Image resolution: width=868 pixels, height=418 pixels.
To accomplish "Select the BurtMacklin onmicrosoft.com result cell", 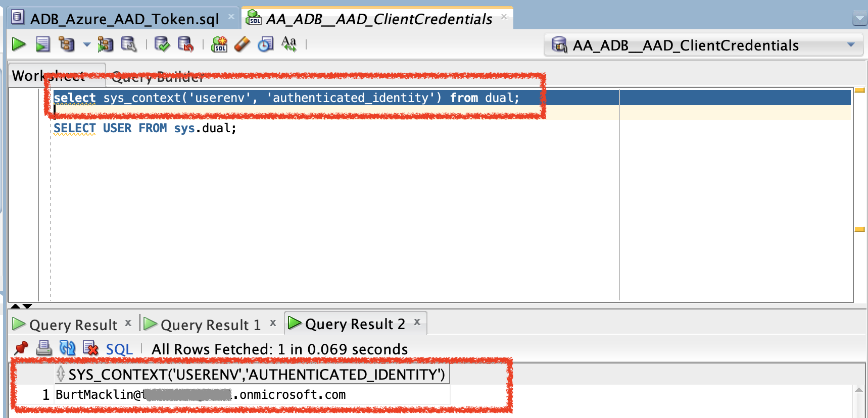I will [x=252, y=395].
